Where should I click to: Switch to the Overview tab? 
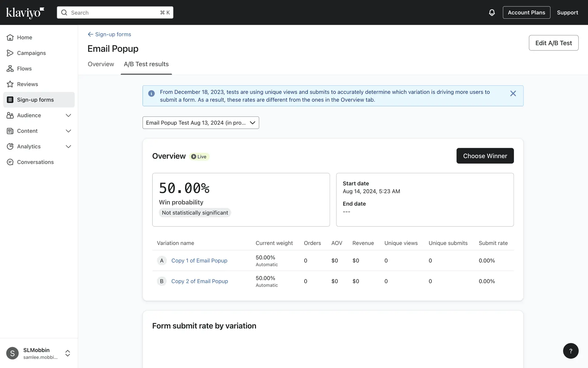pyautogui.click(x=101, y=64)
